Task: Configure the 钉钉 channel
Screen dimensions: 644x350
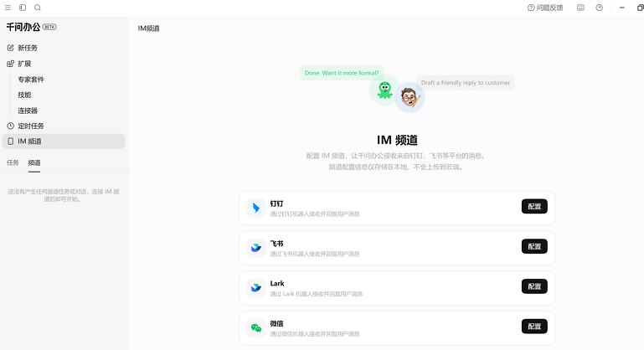Action: pyautogui.click(x=534, y=206)
